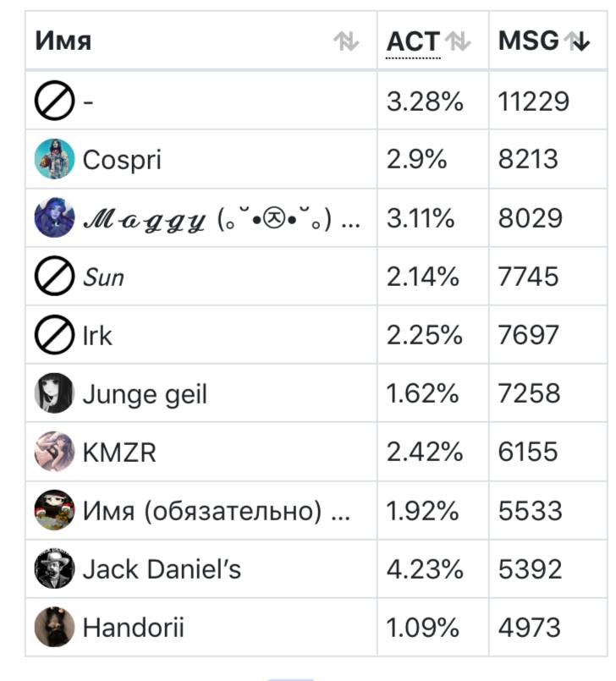Image resolution: width=616 pixels, height=681 pixels.
Task: Click the blocked avatar icon next to Irk
Action: click(x=54, y=334)
